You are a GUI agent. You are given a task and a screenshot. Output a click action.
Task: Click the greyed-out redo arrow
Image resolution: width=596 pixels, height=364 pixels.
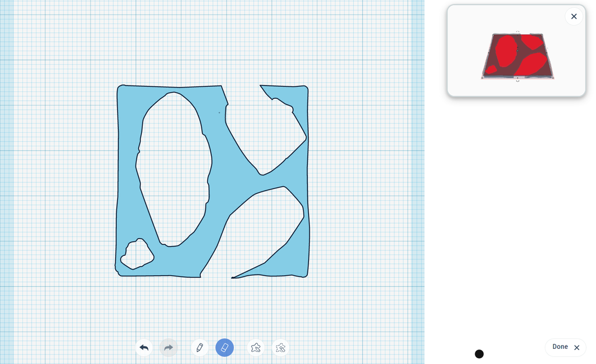click(168, 348)
